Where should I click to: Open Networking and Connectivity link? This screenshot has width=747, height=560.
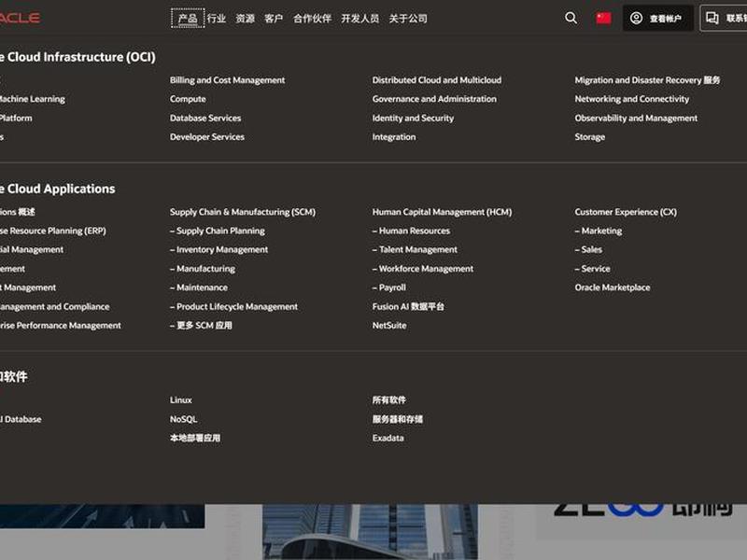(x=632, y=99)
